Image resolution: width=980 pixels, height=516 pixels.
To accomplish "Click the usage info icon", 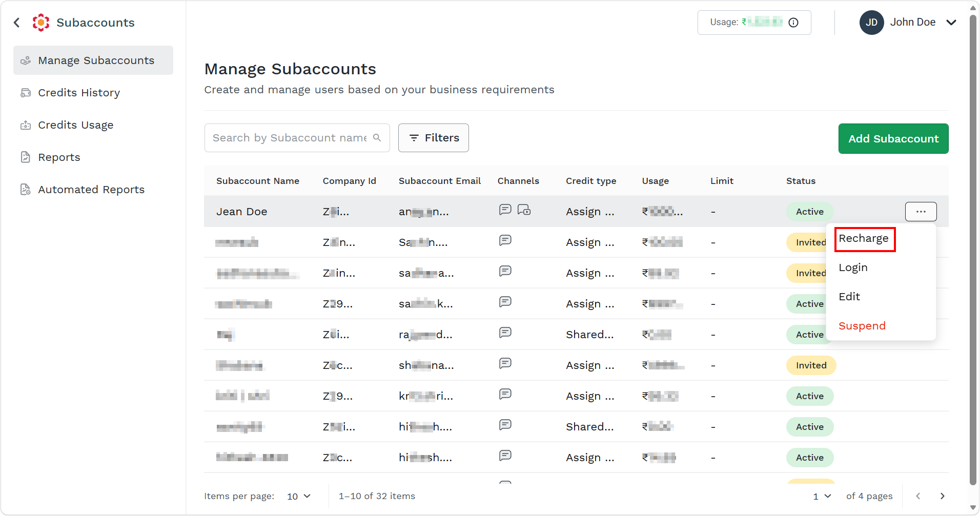I will (793, 23).
